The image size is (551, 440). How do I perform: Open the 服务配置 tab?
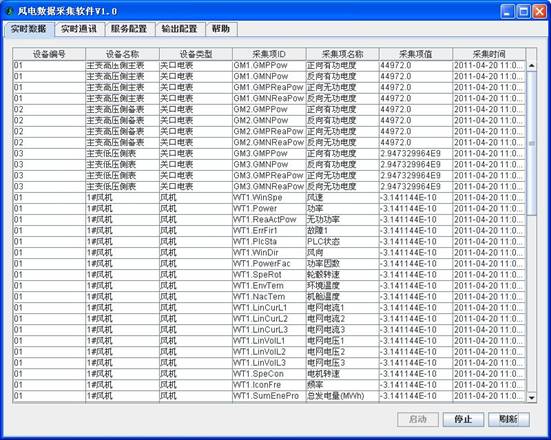(130, 29)
